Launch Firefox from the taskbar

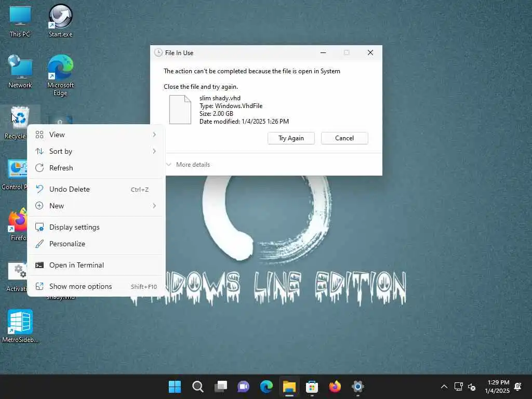[335, 387]
